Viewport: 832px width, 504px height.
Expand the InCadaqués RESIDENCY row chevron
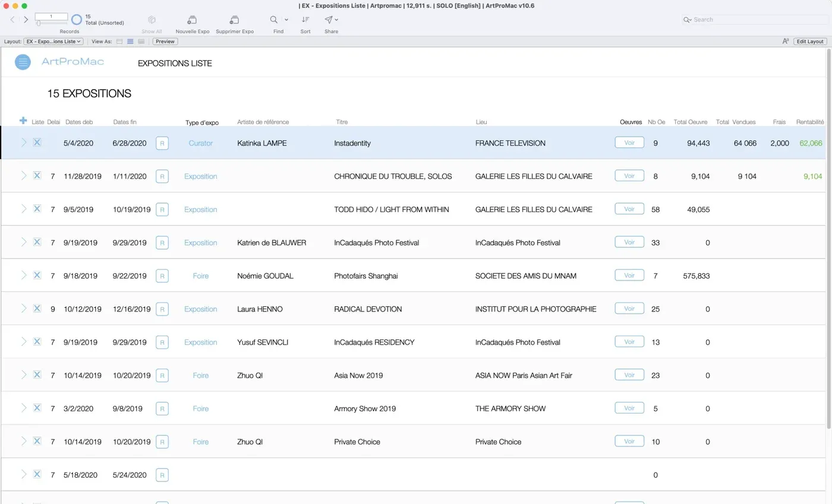click(24, 341)
